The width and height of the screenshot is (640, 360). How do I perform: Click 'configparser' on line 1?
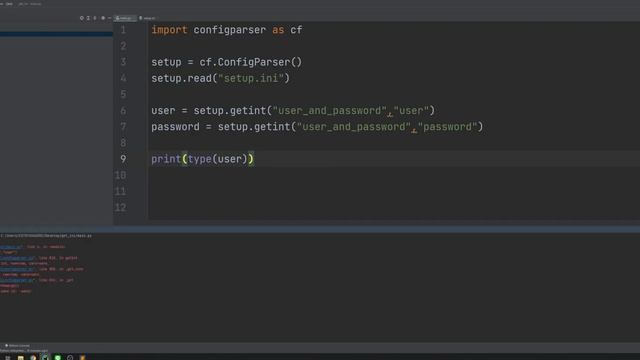tap(229, 30)
